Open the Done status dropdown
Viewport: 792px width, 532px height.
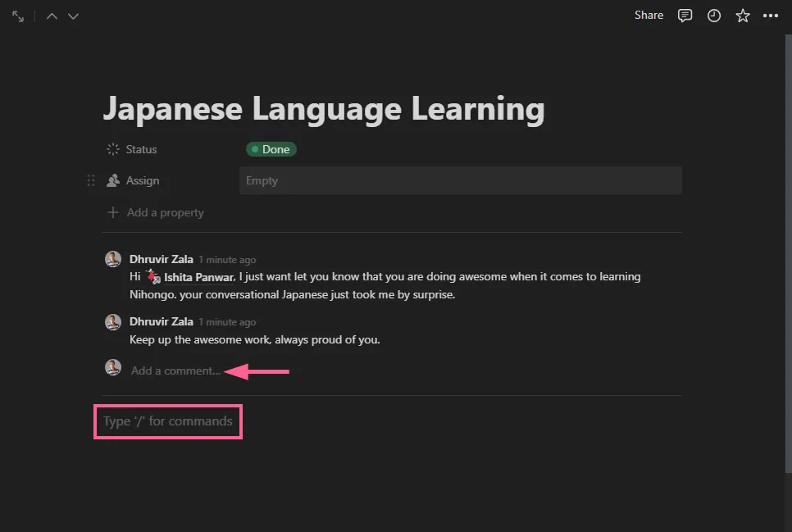pos(271,149)
